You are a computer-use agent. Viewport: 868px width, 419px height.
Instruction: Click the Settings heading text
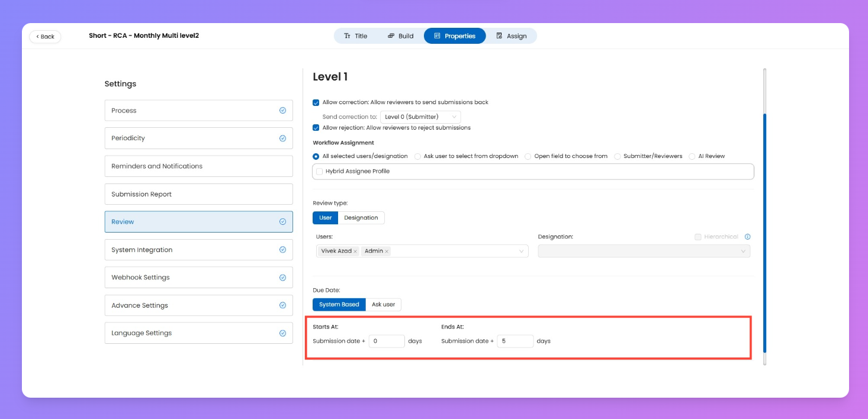[120, 84]
